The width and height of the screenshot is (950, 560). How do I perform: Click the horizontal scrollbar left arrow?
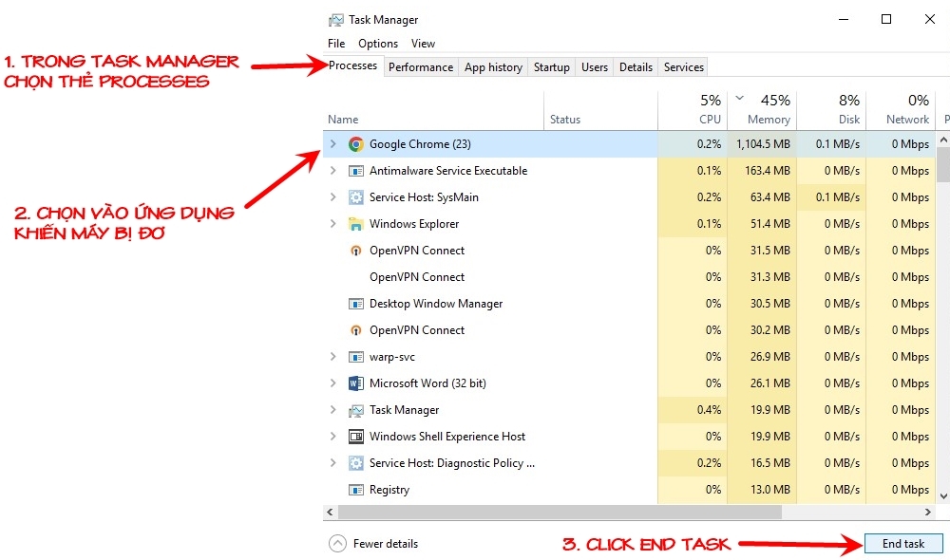[330, 513]
